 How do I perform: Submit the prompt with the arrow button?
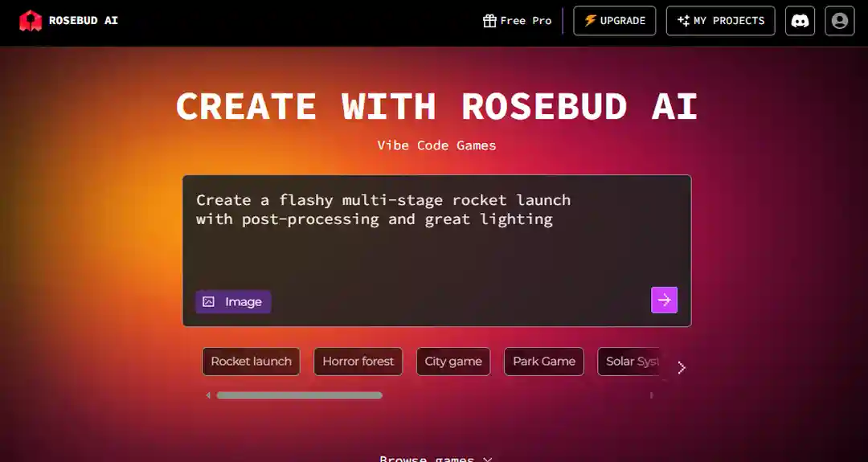coord(665,300)
